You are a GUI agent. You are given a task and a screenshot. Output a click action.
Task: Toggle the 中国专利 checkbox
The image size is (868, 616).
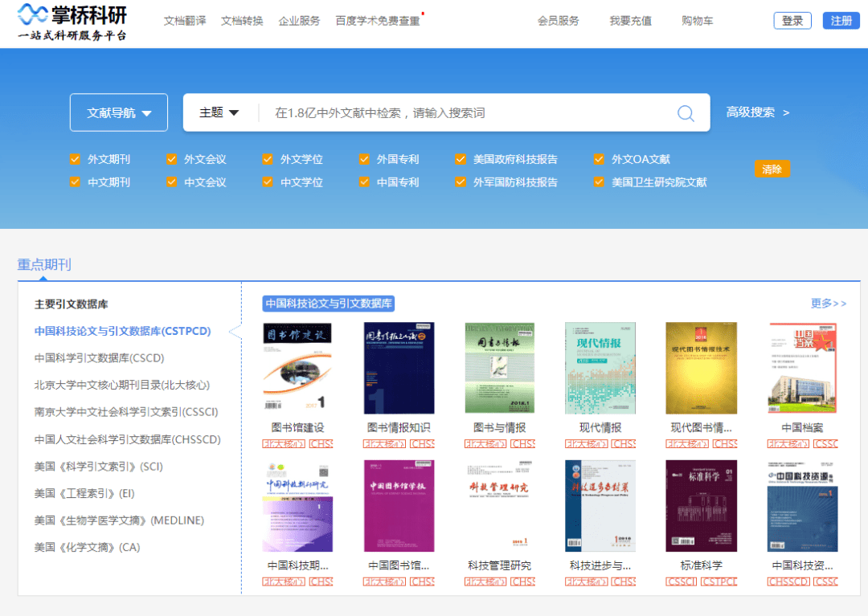pyautogui.click(x=364, y=182)
